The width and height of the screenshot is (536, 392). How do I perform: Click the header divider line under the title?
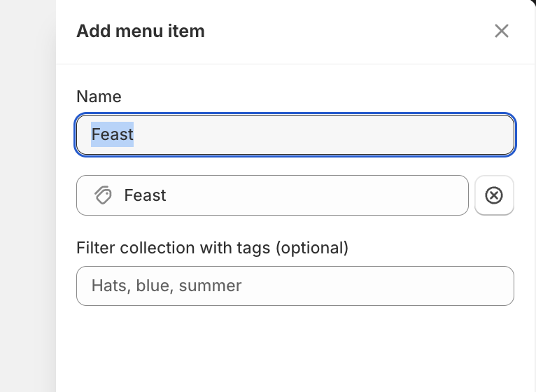point(294,64)
